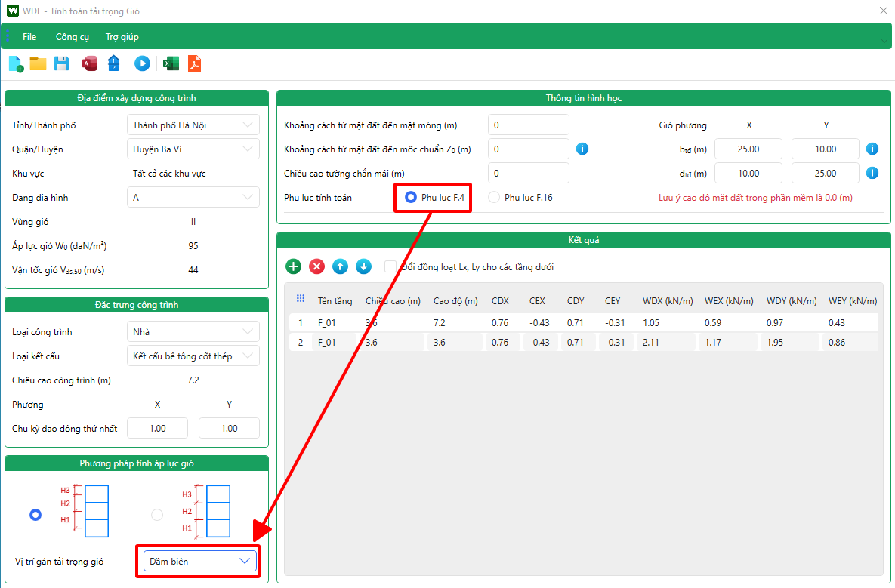Screen dimensions: 895x588
Task: Open the Quận/Huyện dropdown
Action: click(x=193, y=149)
